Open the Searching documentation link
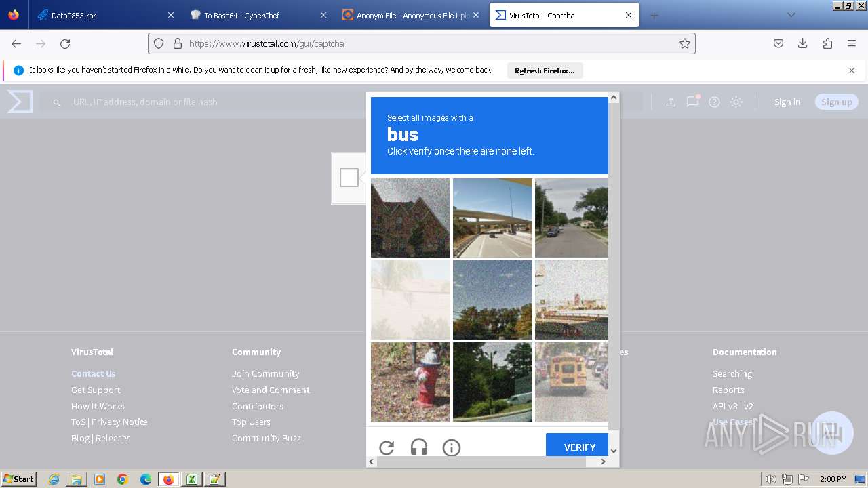 click(732, 373)
